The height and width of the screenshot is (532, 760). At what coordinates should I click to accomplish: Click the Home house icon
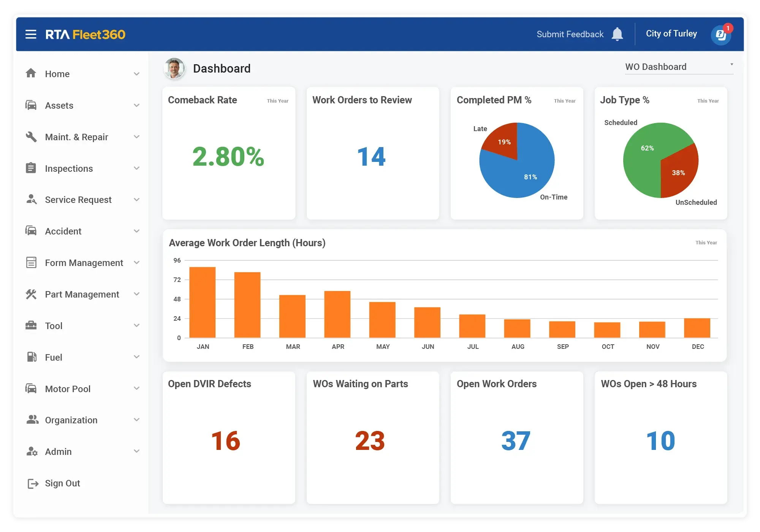coord(32,73)
